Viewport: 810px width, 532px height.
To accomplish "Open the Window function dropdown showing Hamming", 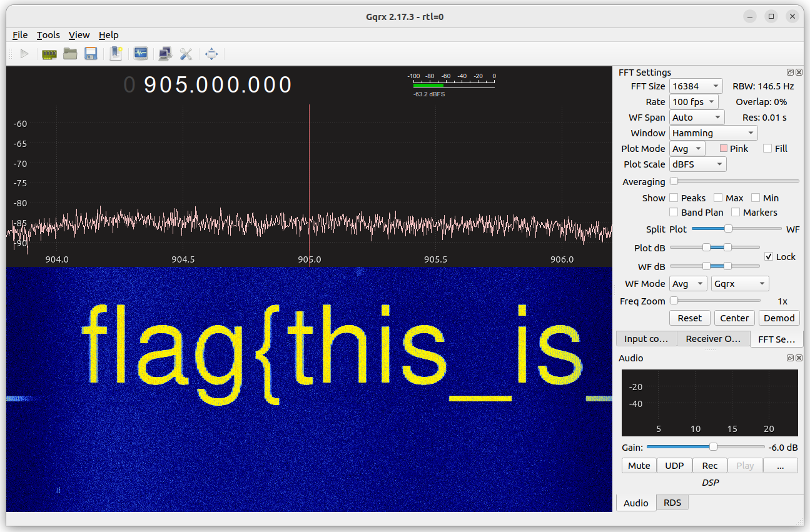I will 713,133.
